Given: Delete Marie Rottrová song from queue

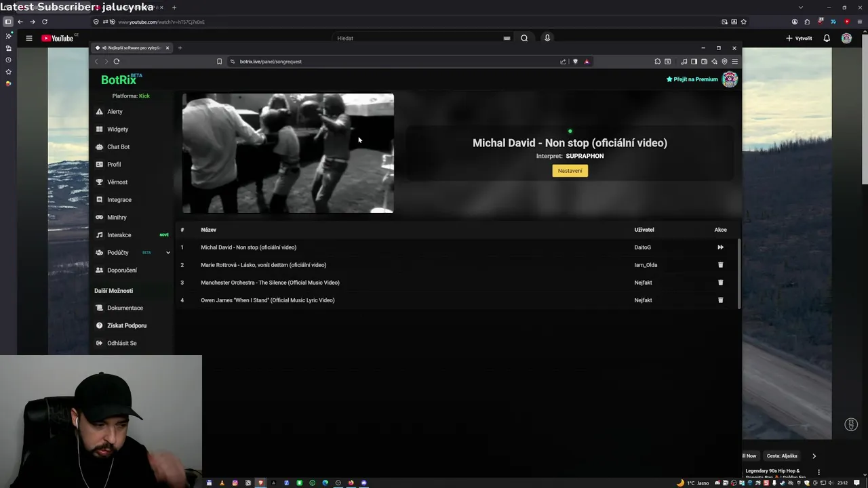Looking at the screenshot, I should (x=720, y=265).
